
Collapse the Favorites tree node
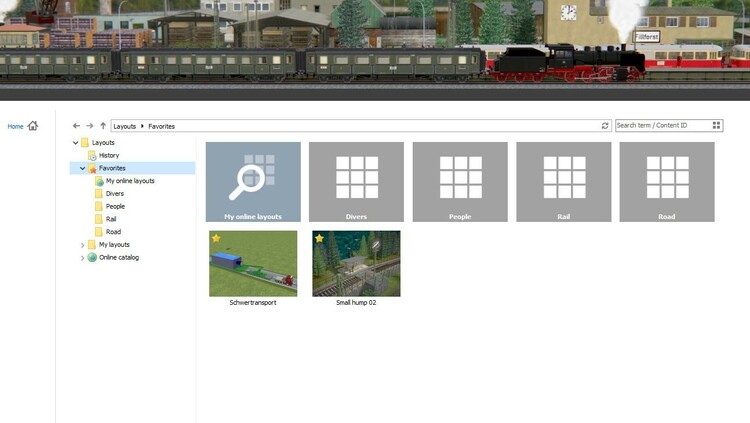tap(83, 169)
